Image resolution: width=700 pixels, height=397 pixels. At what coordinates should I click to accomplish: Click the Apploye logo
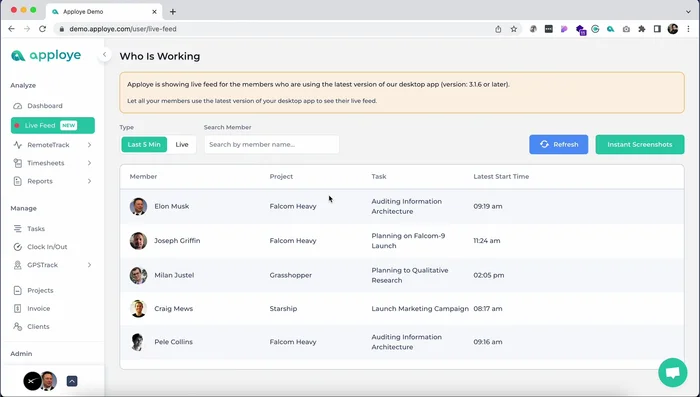pos(46,55)
